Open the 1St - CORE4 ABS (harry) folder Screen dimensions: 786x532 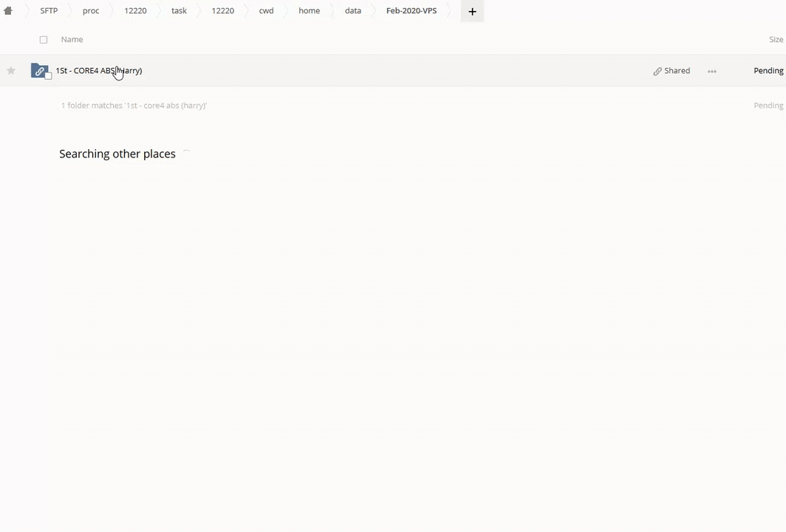click(98, 71)
